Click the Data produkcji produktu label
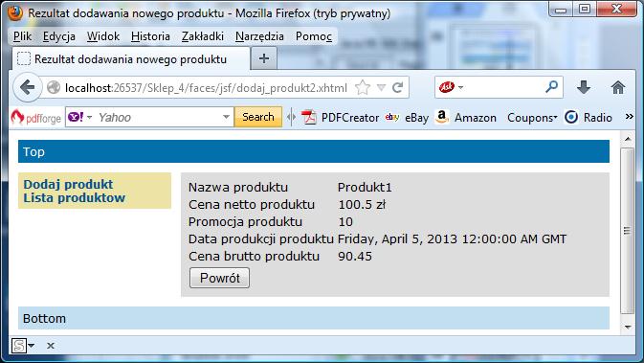 261,239
